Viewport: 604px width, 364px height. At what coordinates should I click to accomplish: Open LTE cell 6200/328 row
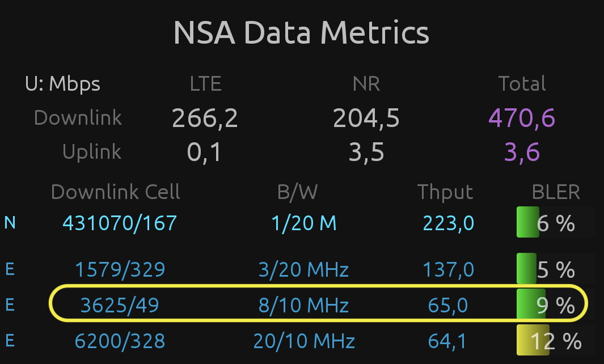pyautogui.click(x=120, y=341)
